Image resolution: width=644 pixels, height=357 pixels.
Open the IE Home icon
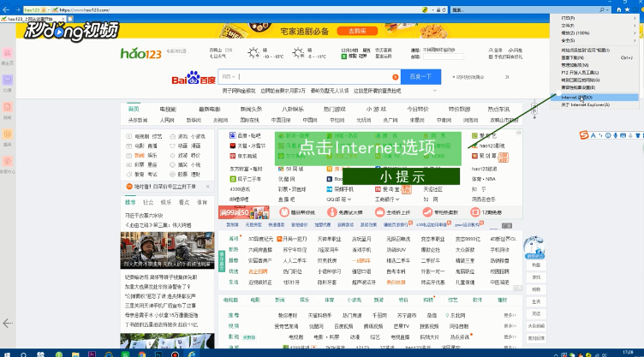619,9
